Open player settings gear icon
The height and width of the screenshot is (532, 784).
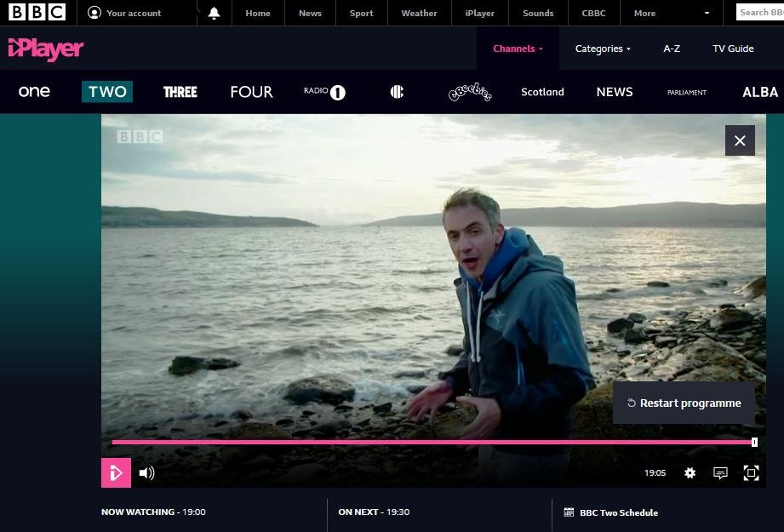pyautogui.click(x=690, y=473)
